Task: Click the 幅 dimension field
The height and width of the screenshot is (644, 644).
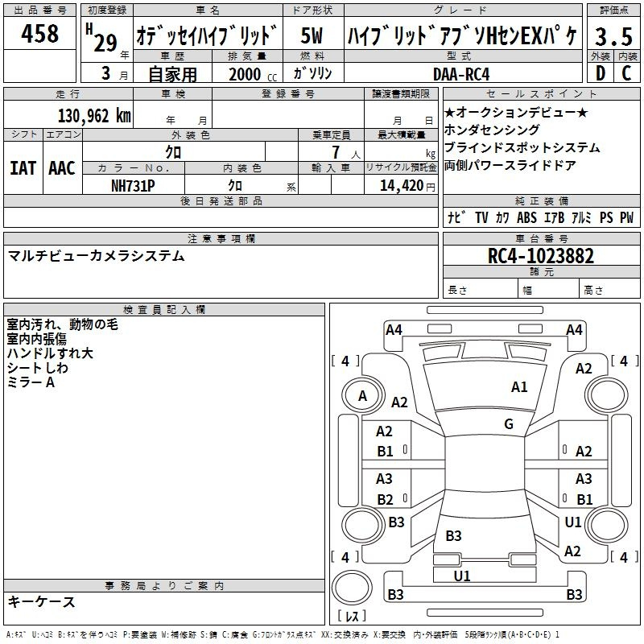Action: pyautogui.click(x=549, y=288)
